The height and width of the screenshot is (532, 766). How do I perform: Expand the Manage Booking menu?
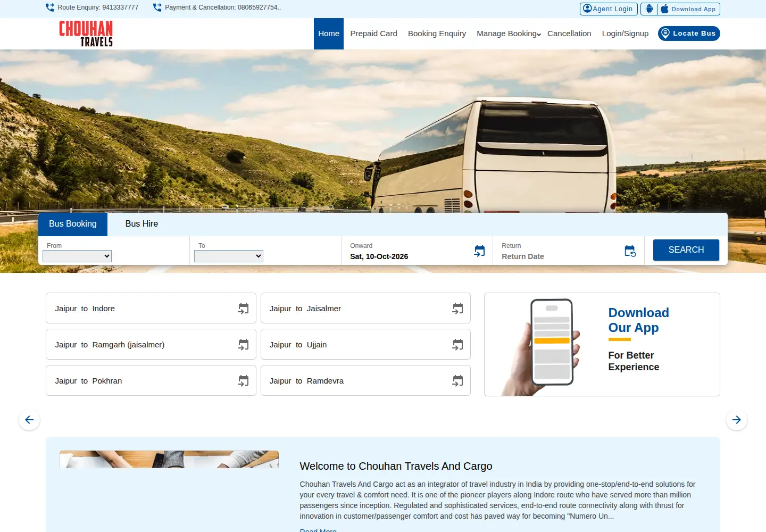coord(509,34)
